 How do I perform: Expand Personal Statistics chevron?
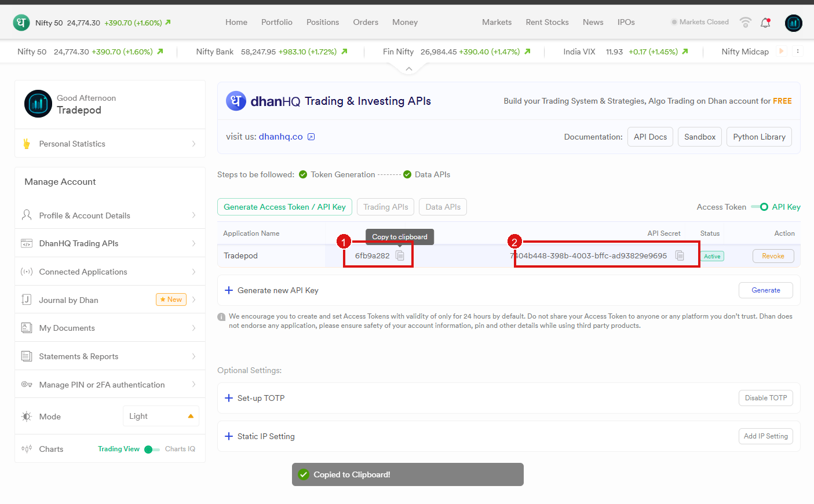click(x=194, y=144)
